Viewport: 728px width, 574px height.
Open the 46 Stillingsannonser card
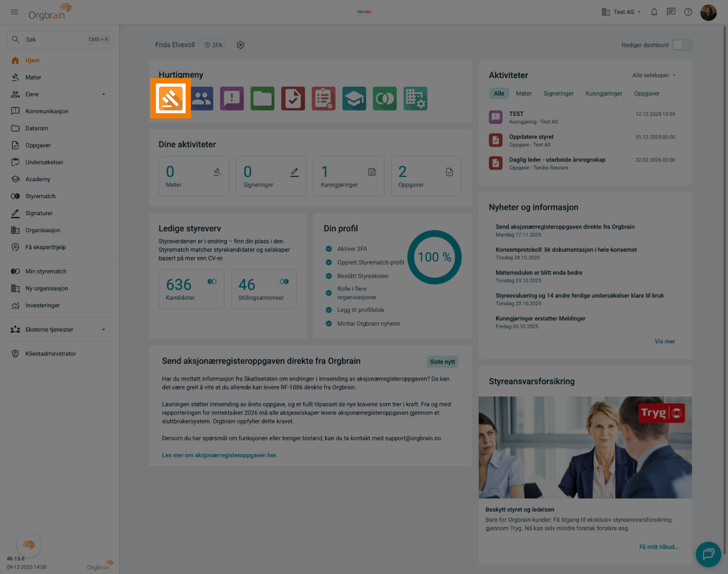coord(264,289)
